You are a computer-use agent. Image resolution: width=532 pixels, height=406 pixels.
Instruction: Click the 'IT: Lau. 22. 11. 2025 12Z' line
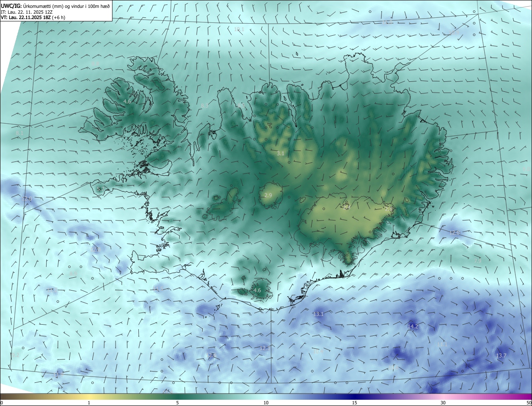pos(26,12)
